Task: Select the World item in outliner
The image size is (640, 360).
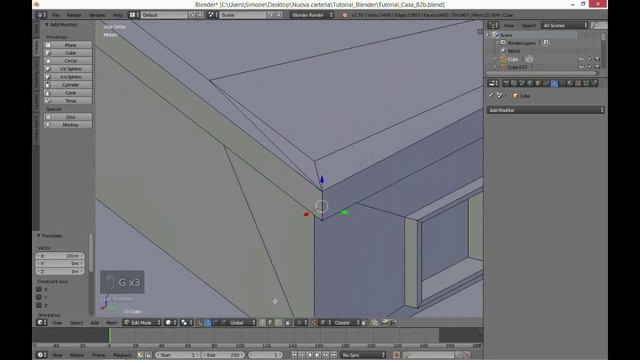Action: (x=513, y=51)
